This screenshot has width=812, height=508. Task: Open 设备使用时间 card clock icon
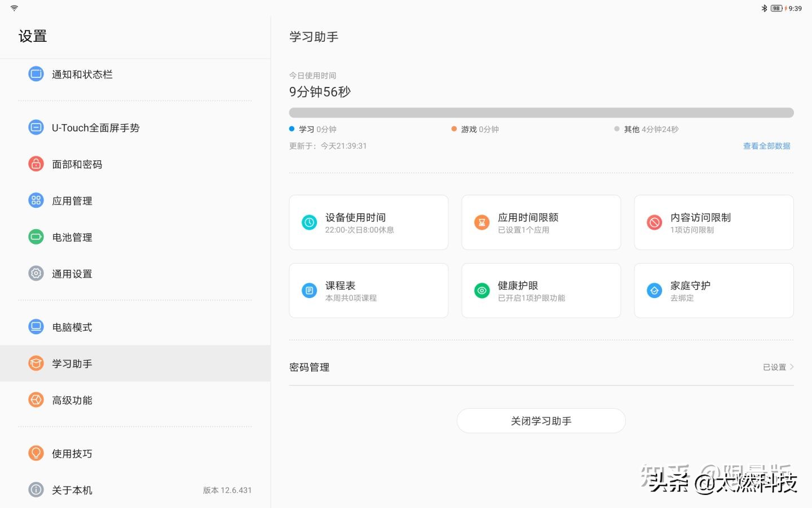coord(309,222)
